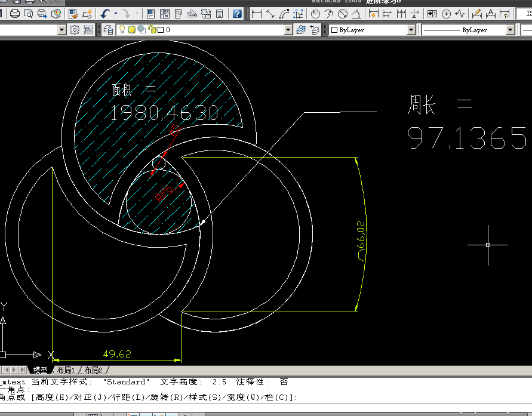The height and width of the screenshot is (416, 532).
Task: Click the ByLayer color control swatch
Action: pos(334,30)
